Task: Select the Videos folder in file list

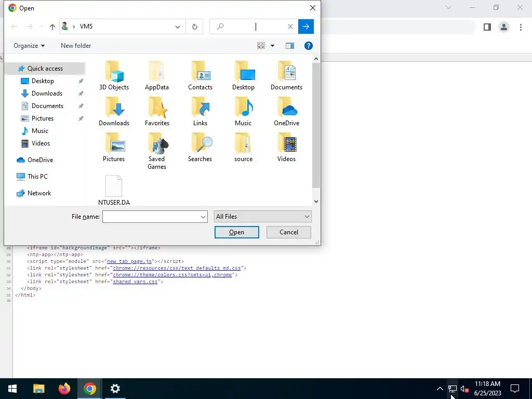Action: (x=286, y=148)
